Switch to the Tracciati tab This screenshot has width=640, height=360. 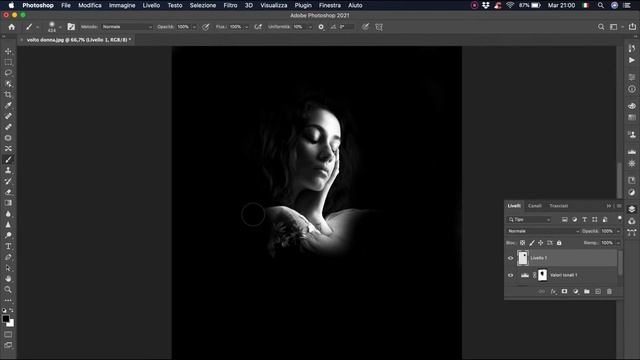tap(558, 206)
